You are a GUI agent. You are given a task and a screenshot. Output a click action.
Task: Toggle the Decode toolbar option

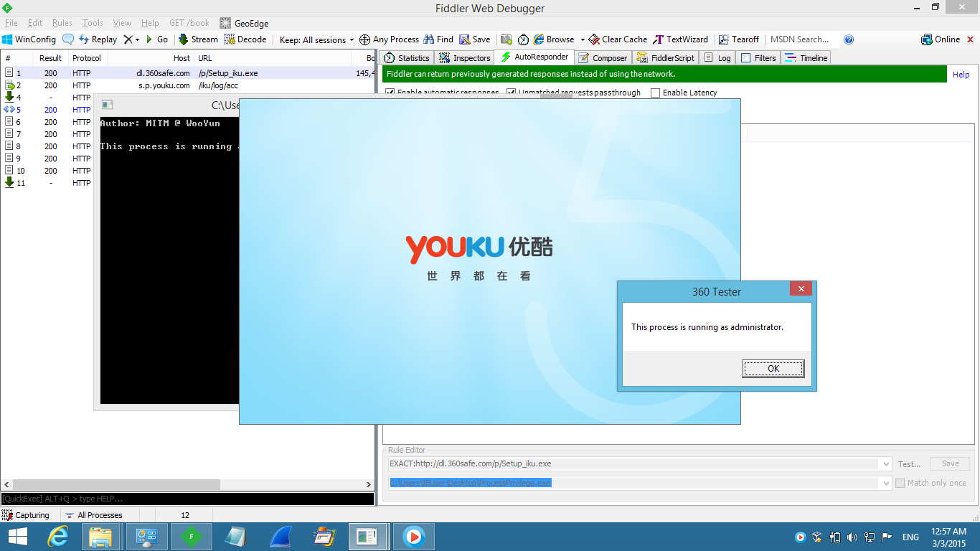coord(245,39)
